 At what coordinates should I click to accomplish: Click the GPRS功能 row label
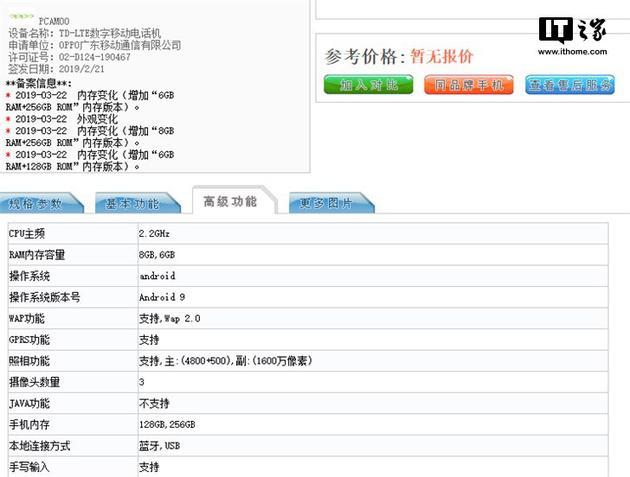point(29,340)
